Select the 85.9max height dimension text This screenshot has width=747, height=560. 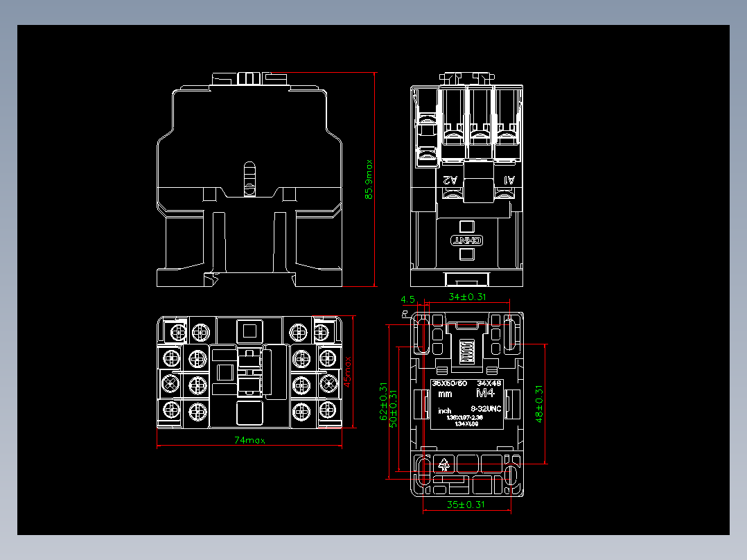tap(369, 180)
